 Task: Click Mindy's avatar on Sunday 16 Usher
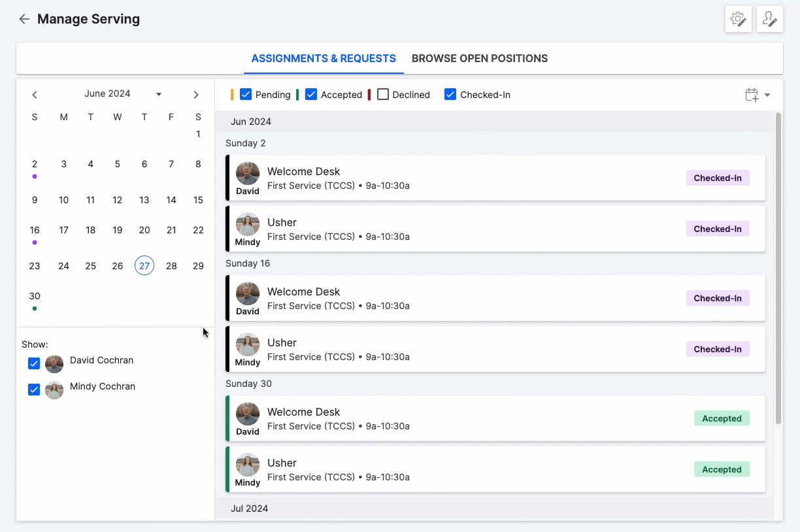248,345
